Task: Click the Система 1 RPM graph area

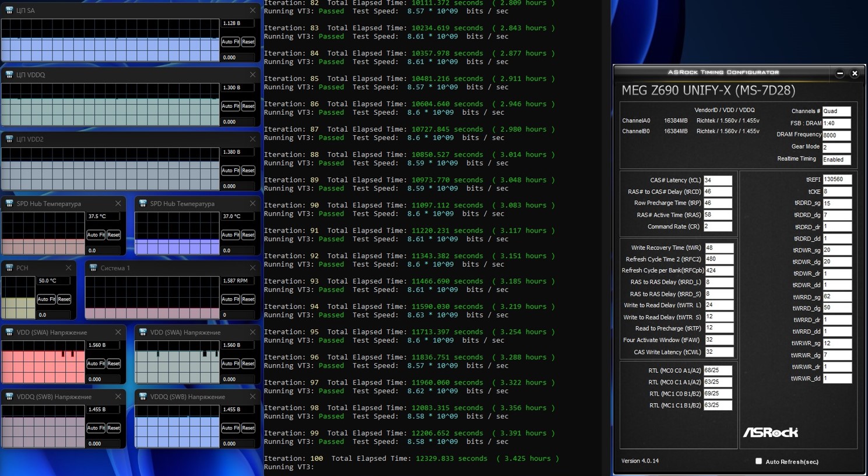Action: tap(152, 297)
